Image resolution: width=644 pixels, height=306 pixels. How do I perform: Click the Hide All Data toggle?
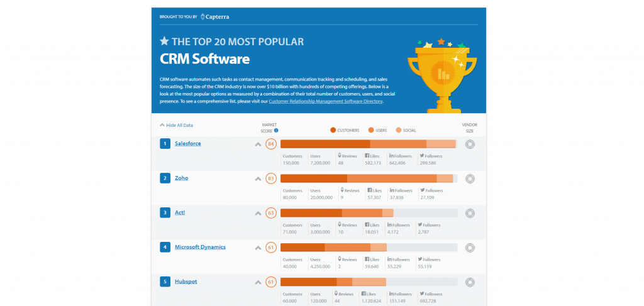click(177, 126)
